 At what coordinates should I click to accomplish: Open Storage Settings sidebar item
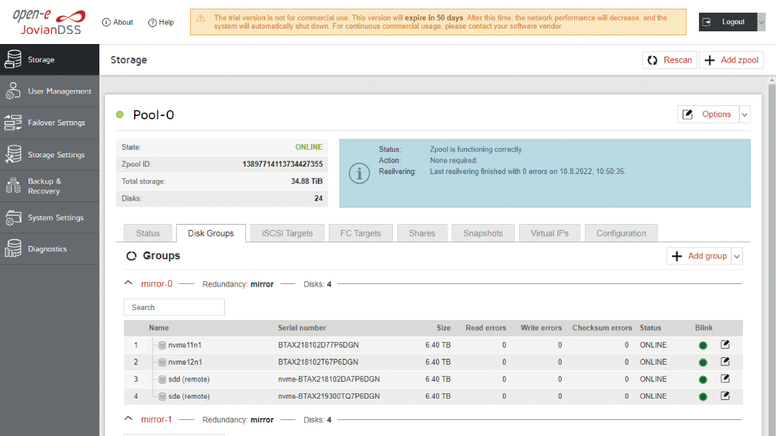point(49,154)
